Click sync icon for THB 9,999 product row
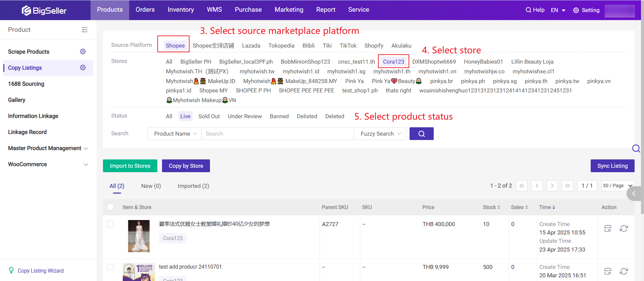 pyautogui.click(x=624, y=271)
